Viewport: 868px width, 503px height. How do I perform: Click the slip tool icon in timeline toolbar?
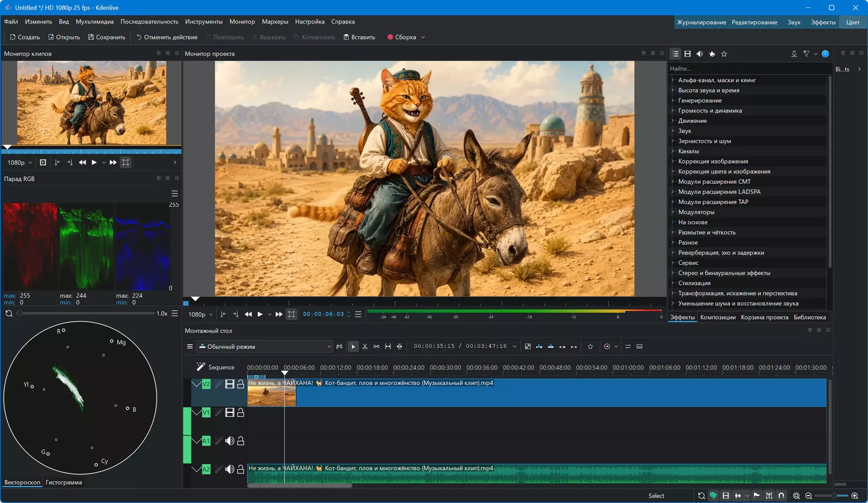(x=388, y=347)
